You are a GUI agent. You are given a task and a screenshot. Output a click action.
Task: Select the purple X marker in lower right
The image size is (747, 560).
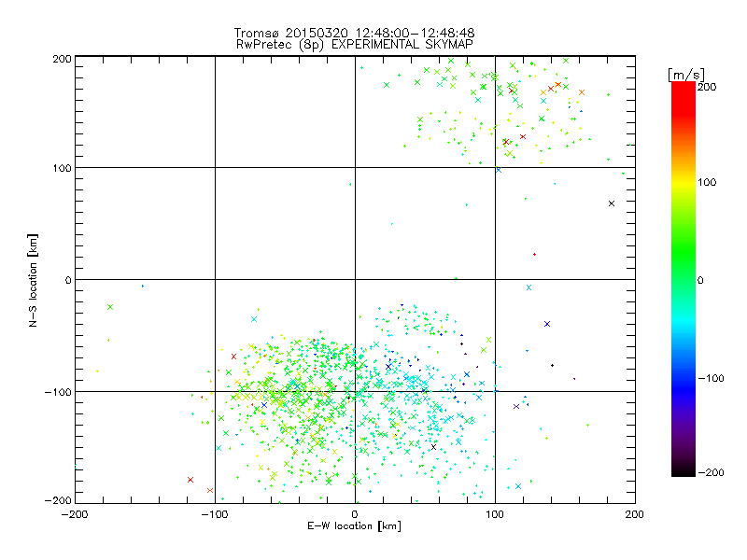coord(516,407)
